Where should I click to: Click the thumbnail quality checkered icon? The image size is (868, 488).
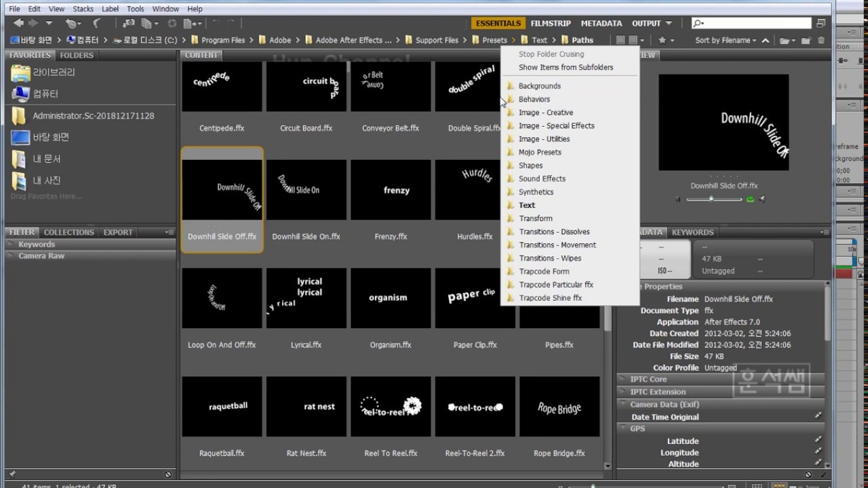coord(620,41)
